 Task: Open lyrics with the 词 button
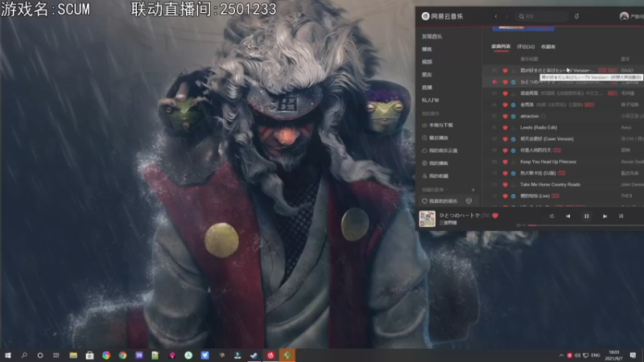coord(621,216)
